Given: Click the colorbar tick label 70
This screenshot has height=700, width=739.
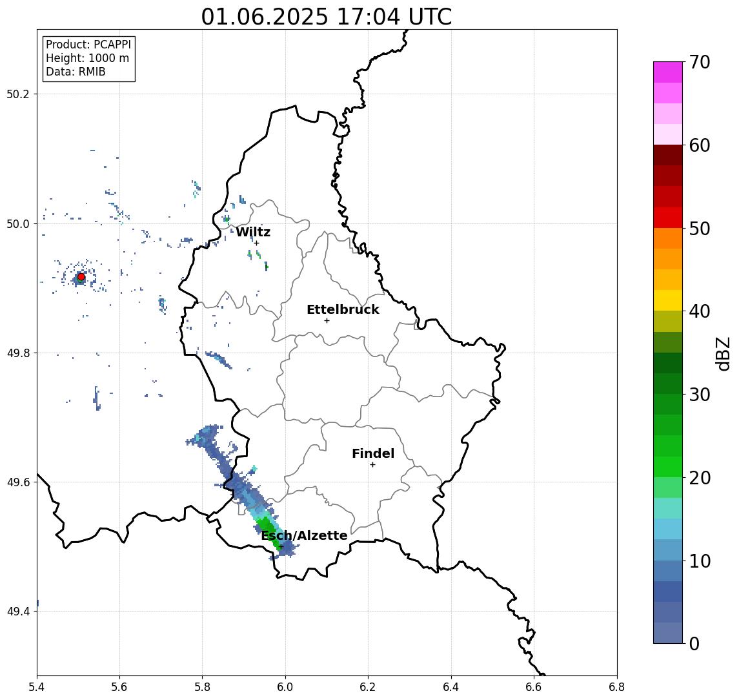Looking at the screenshot, I should (x=700, y=62).
